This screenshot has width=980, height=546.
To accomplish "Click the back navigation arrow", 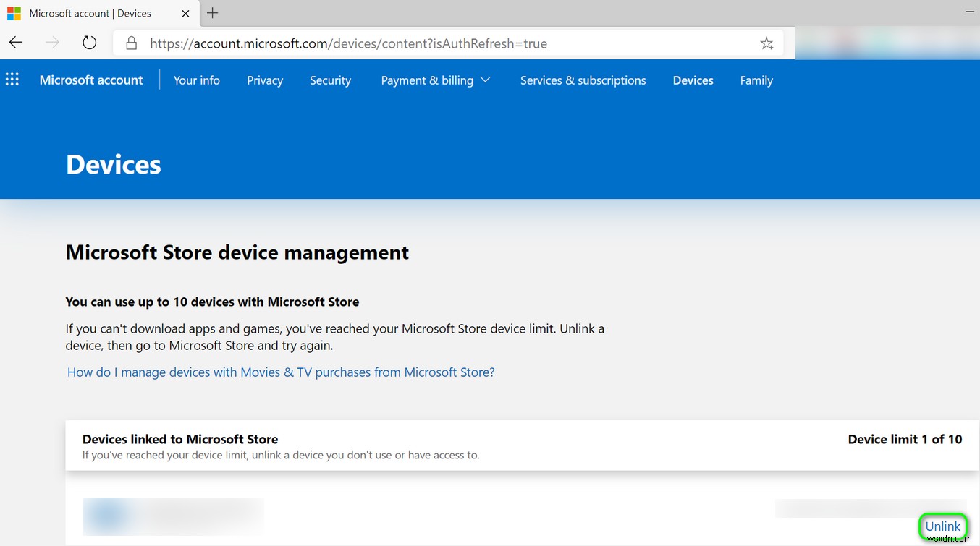I will [x=15, y=43].
